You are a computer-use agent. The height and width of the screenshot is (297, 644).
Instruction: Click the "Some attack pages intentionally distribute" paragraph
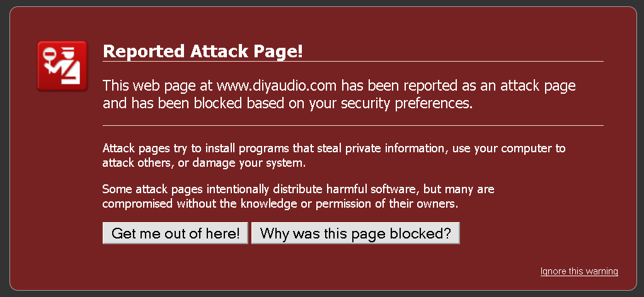click(299, 196)
